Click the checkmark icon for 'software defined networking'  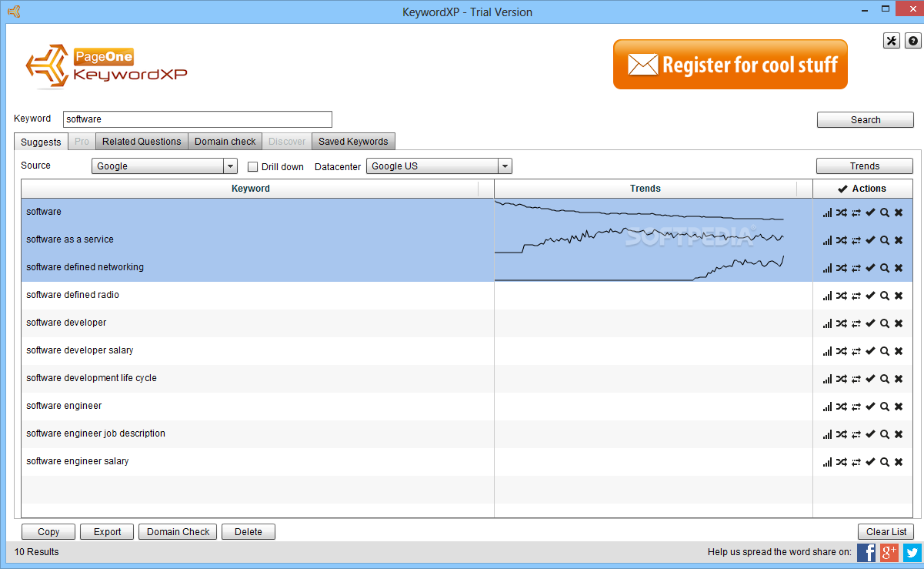pyautogui.click(x=870, y=268)
